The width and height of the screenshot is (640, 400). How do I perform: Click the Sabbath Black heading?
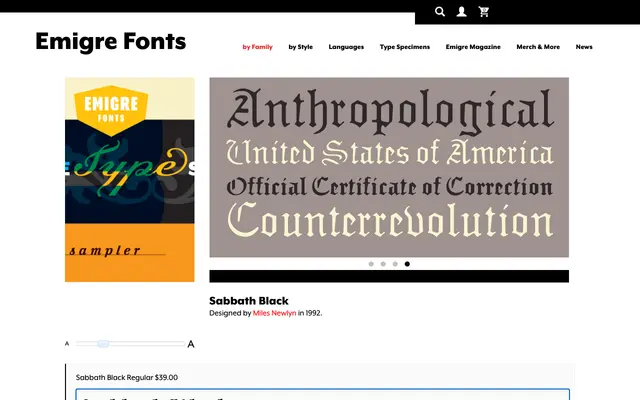pos(249,301)
